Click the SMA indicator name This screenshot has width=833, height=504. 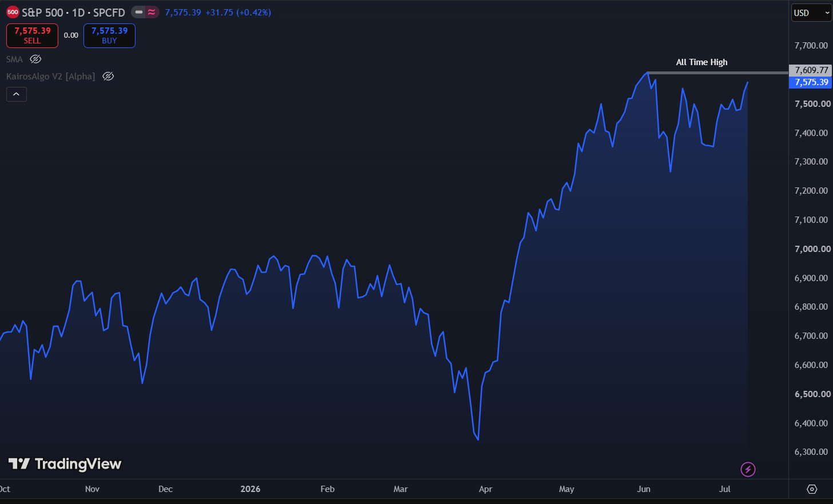point(14,59)
